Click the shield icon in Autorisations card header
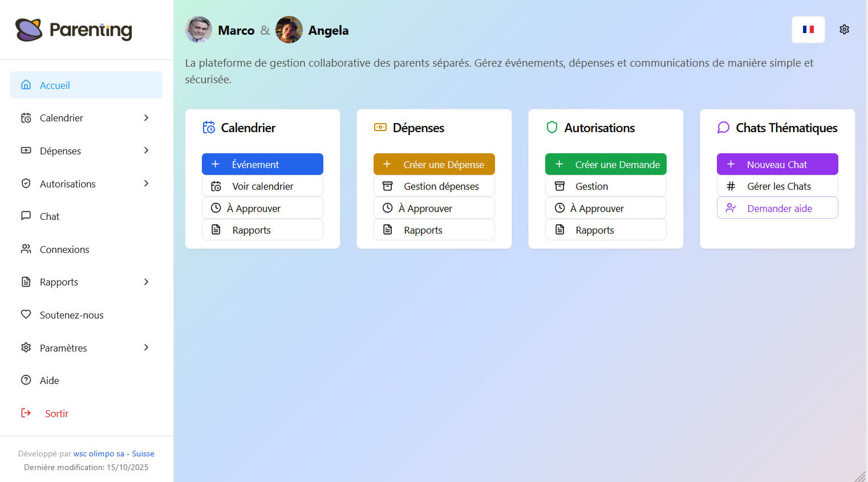The width and height of the screenshot is (868, 482). pyautogui.click(x=551, y=127)
